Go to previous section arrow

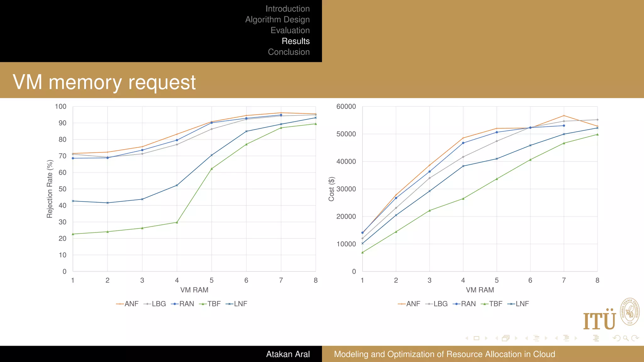(556, 338)
